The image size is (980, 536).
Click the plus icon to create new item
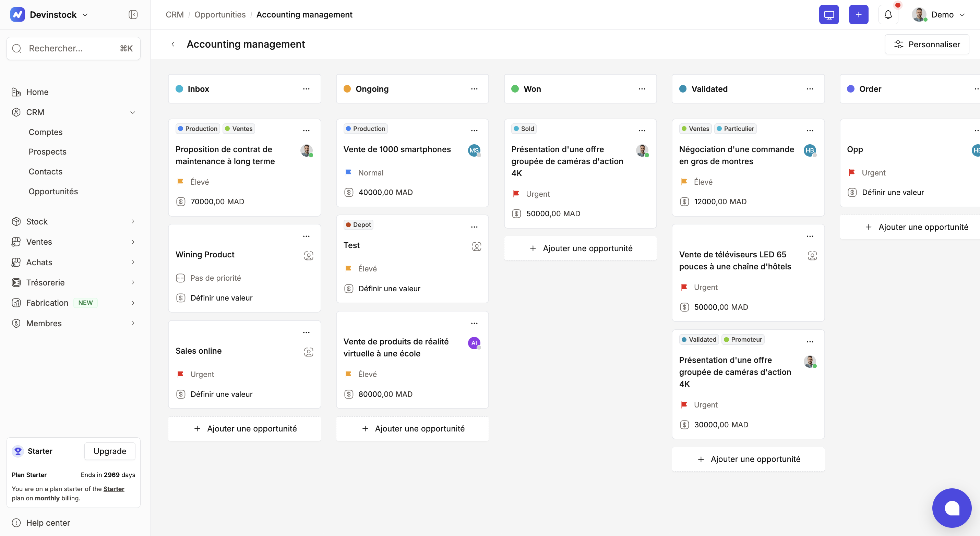pyautogui.click(x=858, y=14)
